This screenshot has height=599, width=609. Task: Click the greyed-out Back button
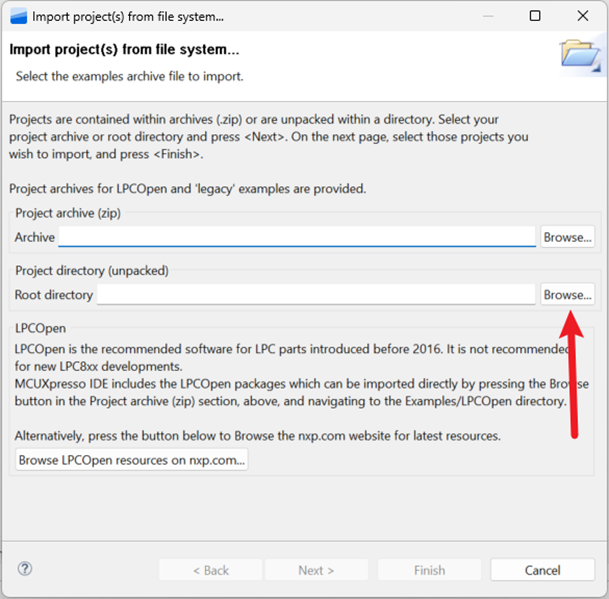[x=211, y=570]
